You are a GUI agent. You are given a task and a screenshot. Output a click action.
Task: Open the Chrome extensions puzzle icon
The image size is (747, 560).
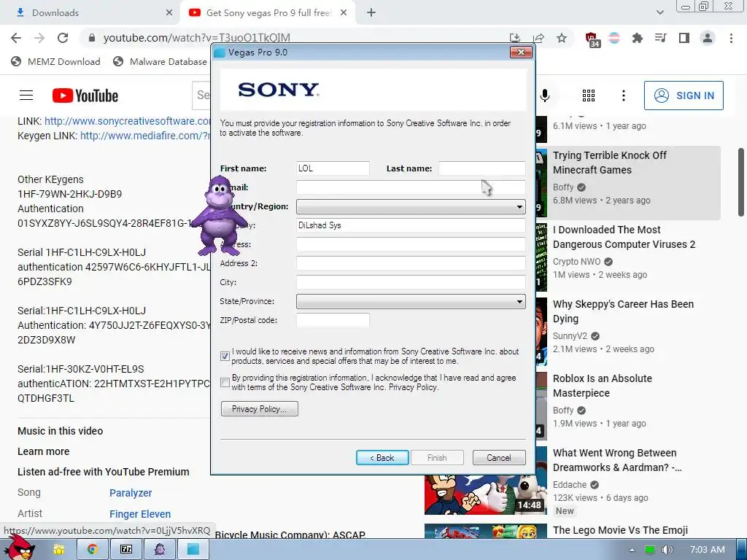pos(637,38)
